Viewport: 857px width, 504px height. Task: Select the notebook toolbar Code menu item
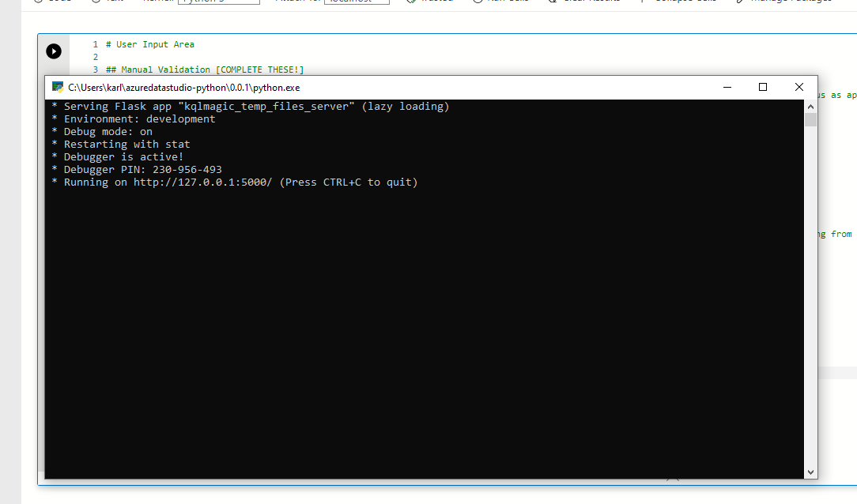pyautogui.click(x=51, y=2)
